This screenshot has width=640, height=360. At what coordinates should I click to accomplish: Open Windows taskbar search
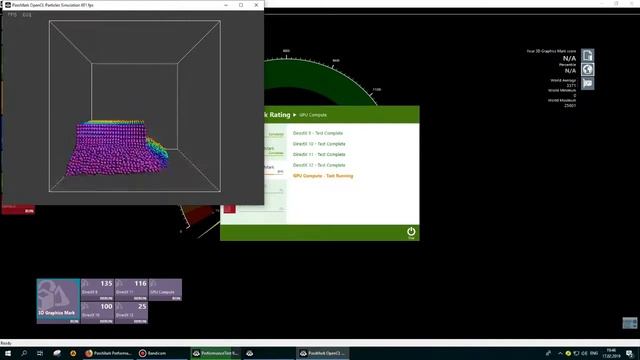tap(24, 353)
